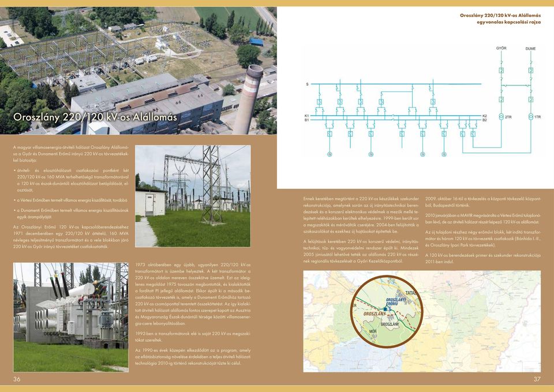Select the diagram heading "egyvonalas kapcsolási rajza"
554x392 pixels.
point(509,23)
